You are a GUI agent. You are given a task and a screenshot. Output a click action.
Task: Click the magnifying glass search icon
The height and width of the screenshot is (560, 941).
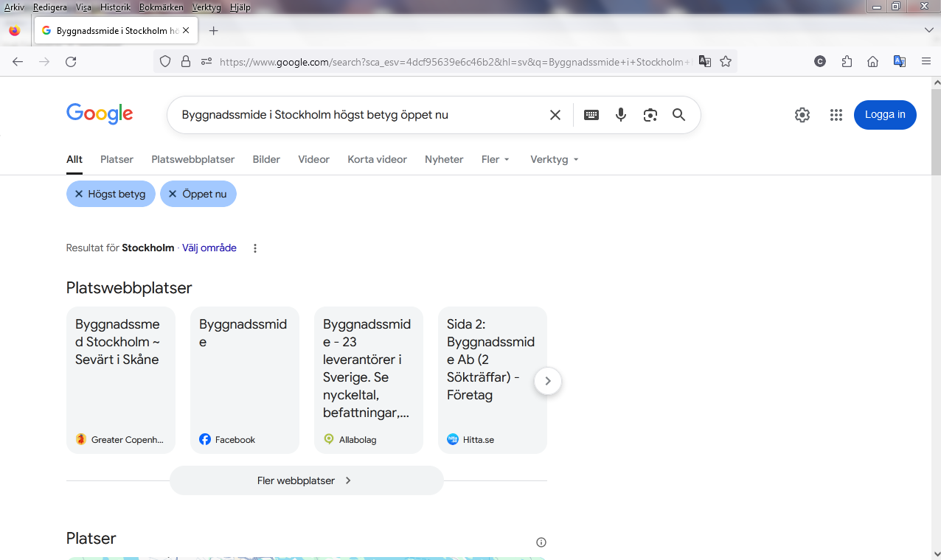pyautogui.click(x=678, y=115)
